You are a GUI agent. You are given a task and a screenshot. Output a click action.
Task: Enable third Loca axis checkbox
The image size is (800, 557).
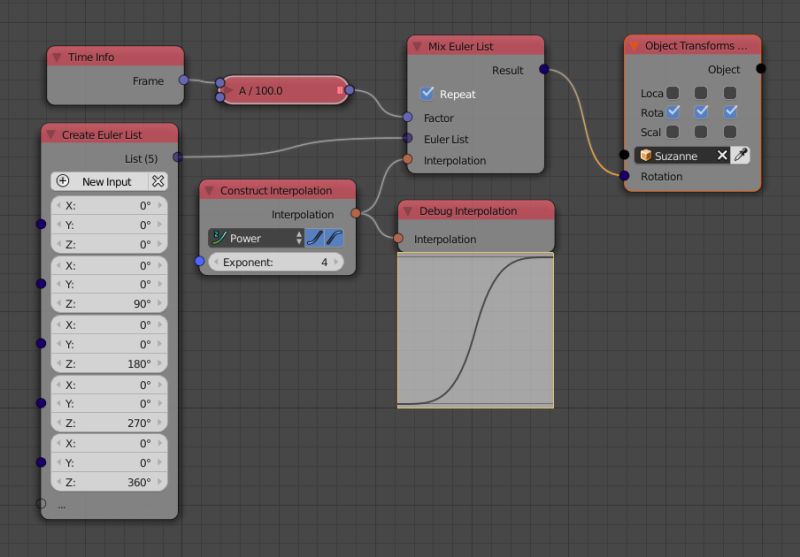[x=730, y=93]
